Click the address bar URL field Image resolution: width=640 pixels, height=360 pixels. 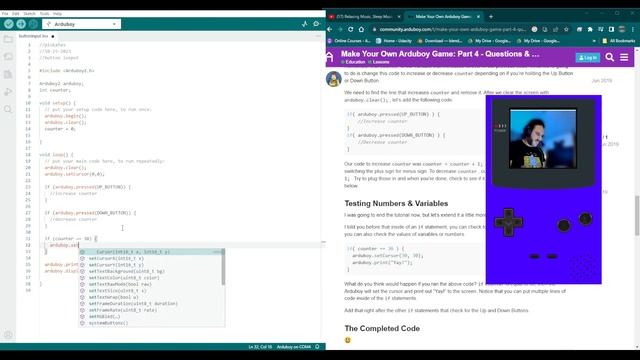point(452,29)
